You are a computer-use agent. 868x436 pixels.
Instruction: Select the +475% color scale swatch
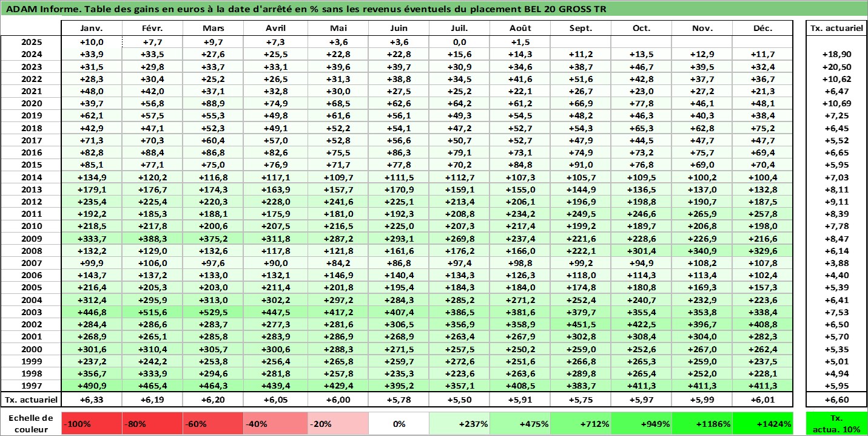point(520,424)
